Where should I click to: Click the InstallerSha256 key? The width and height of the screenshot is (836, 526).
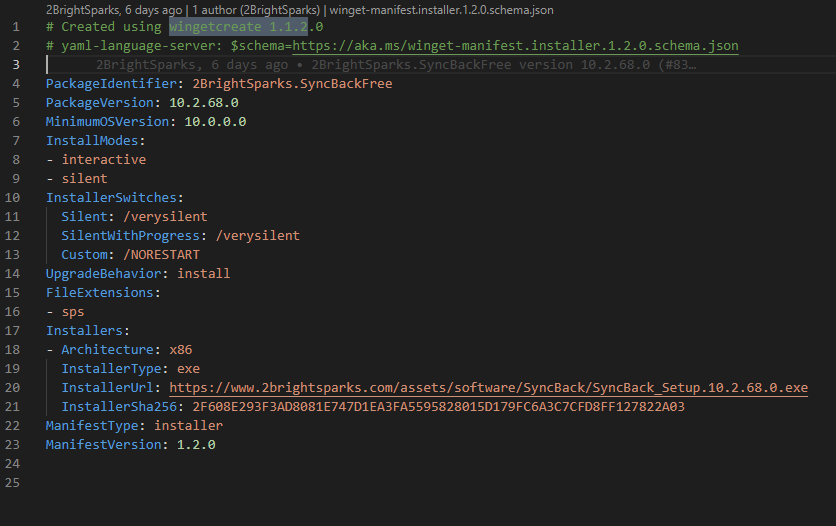[x=119, y=407]
